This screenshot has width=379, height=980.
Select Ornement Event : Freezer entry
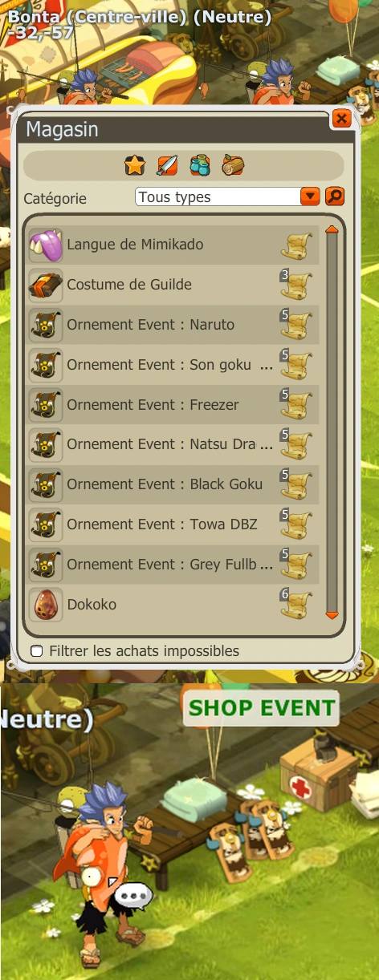point(173,405)
